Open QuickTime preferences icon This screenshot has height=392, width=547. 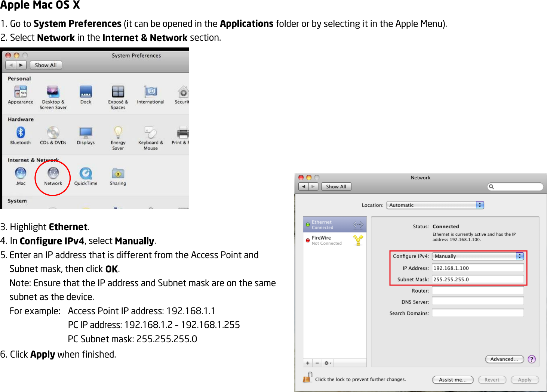click(86, 173)
